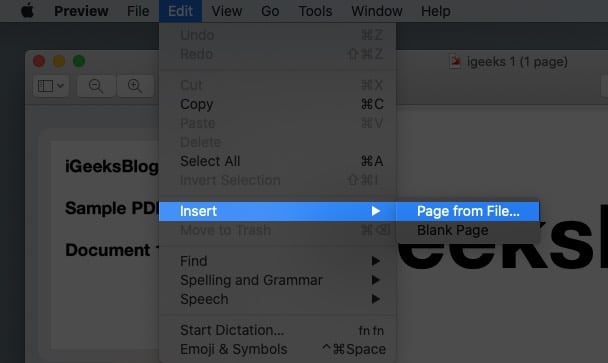Click the iGeeksBlog text in thumbnail

pyautogui.click(x=112, y=166)
